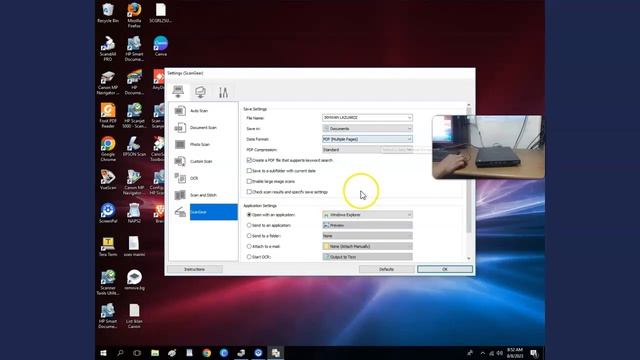Select Start OCR radio button
Viewport: 640px width, 360px height.
(x=249, y=257)
